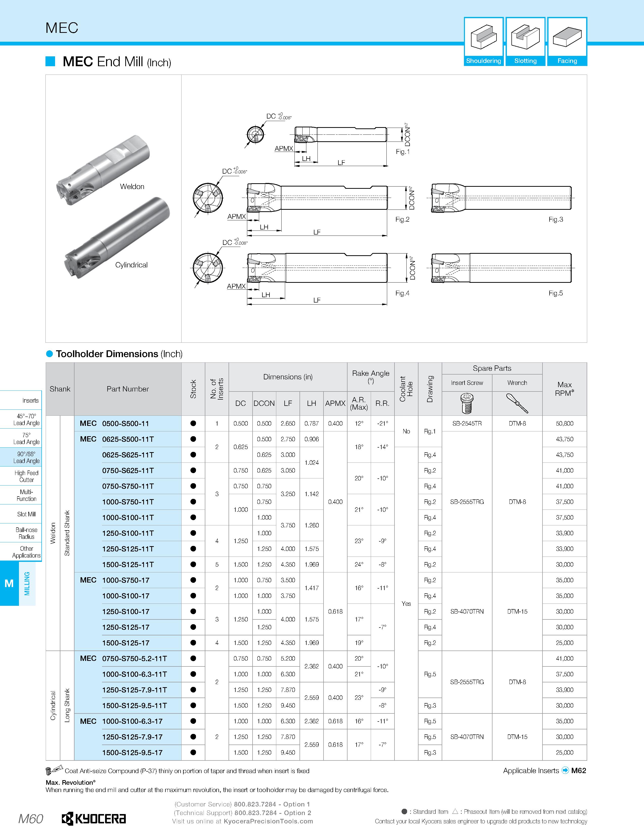Click part number 1000-S750-17

tap(126, 580)
